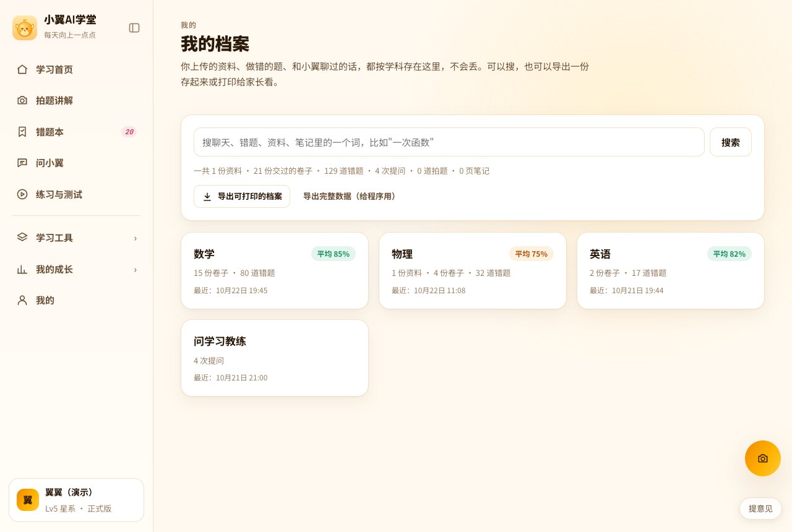Click the 平均 85% badge on 数学
Image resolution: width=792 pixels, height=532 pixels.
coord(334,254)
